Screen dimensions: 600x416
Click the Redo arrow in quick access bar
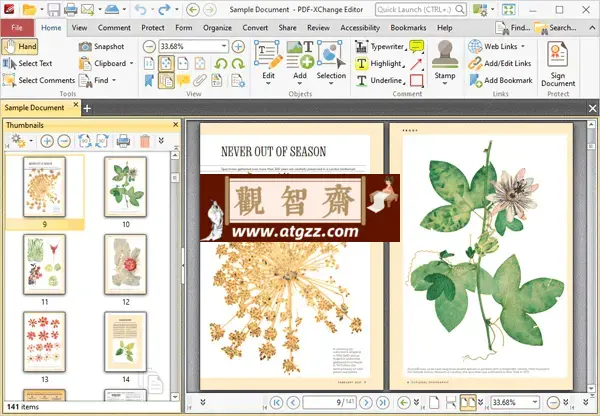(x=164, y=9)
